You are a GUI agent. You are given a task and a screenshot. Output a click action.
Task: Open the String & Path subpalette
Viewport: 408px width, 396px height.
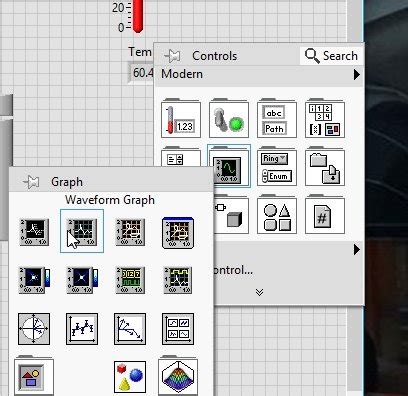click(277, 119)
